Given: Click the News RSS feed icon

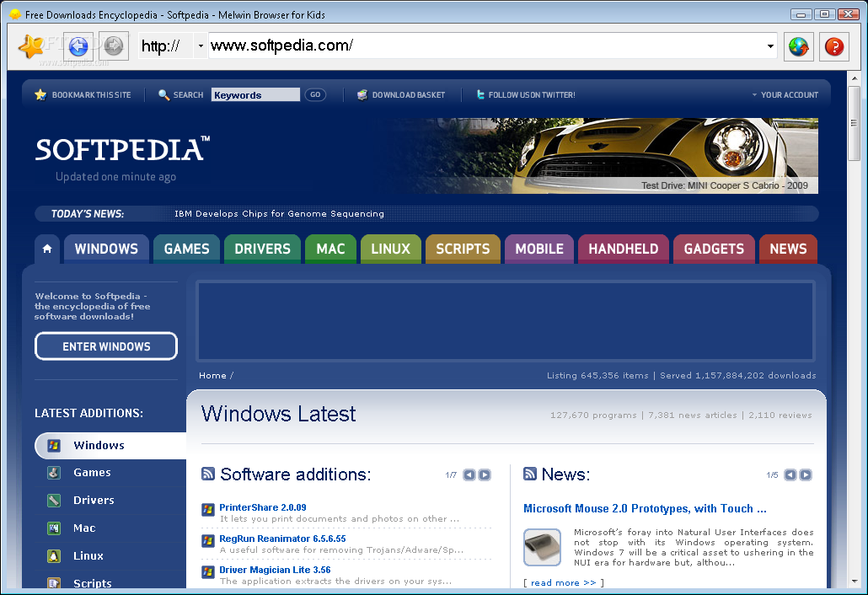Looking at the screenshot, I should click(530, 474).
